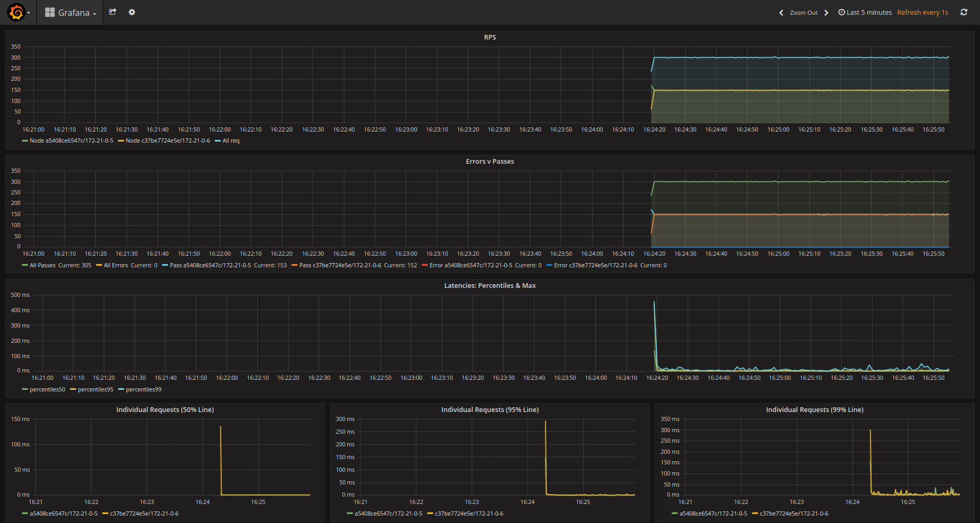Toggle c37be7724e5e series in 95% Line legend
Image resolution: width=980 pixels, height=523 pixels.
click(469, 514)
